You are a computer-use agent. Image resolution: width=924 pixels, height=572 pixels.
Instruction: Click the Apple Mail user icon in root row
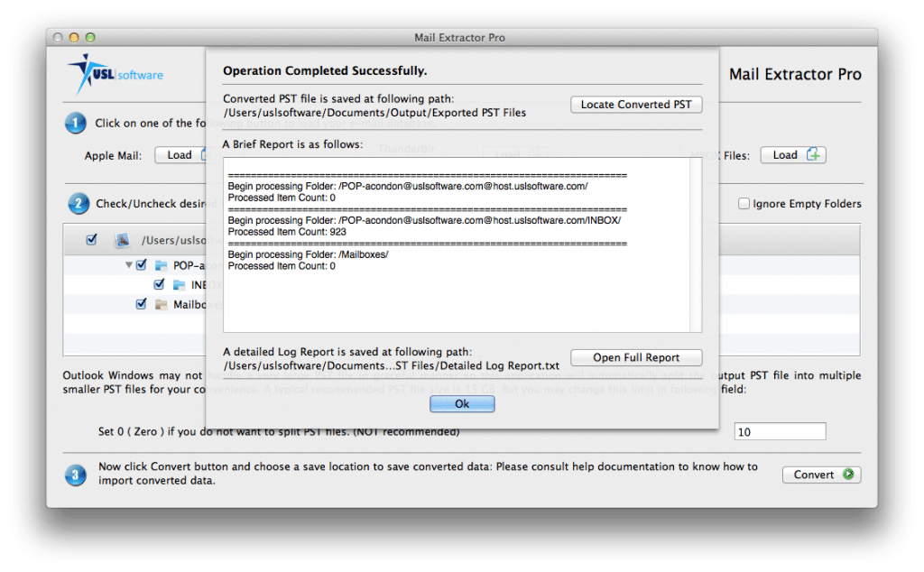(x=123, y=241)
